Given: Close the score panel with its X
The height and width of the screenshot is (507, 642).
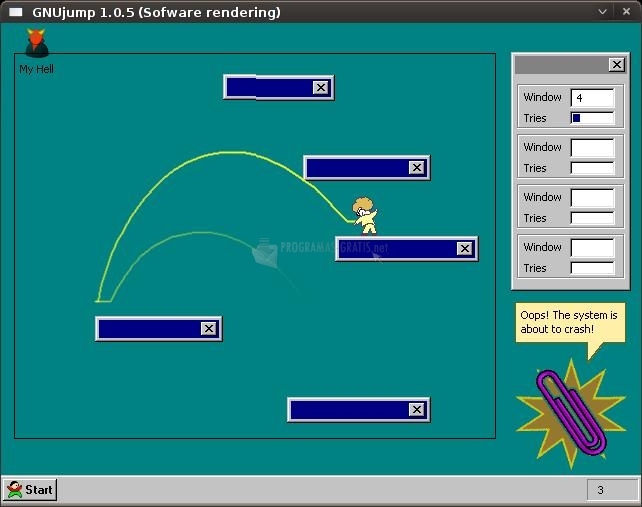Looking at the screenshot, I should pyautogui.click(x=616, y=65).
